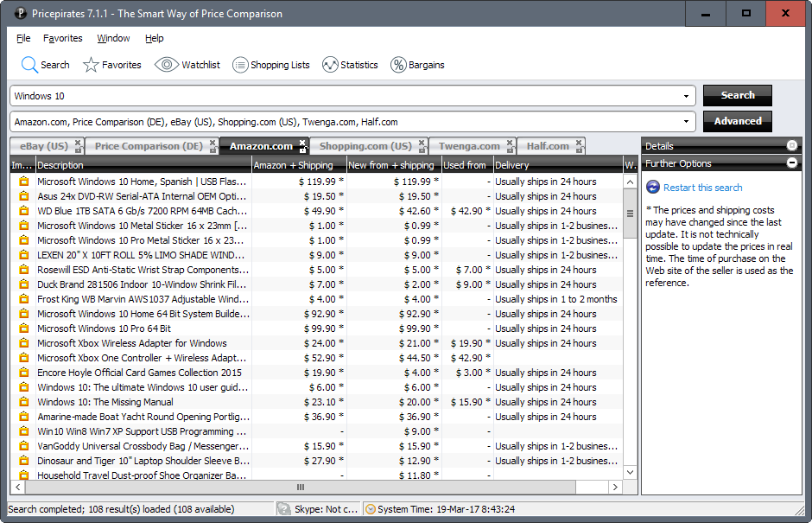Screen dimensions: 812x523
Task: Click cart icon for Encore Hoyle Official Card Games
Action: [24, 373]
